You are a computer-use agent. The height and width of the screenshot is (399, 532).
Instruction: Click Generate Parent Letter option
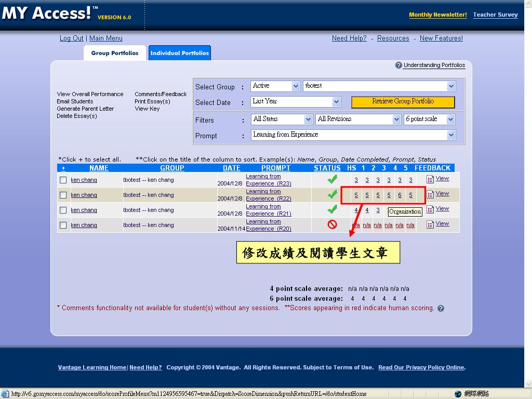[x=86, y=109]
